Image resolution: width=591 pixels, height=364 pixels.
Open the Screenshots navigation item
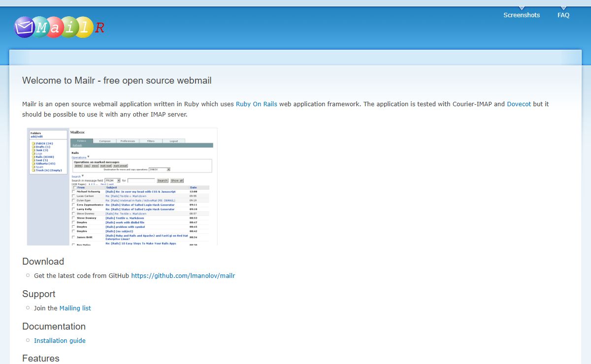(522, 15)
